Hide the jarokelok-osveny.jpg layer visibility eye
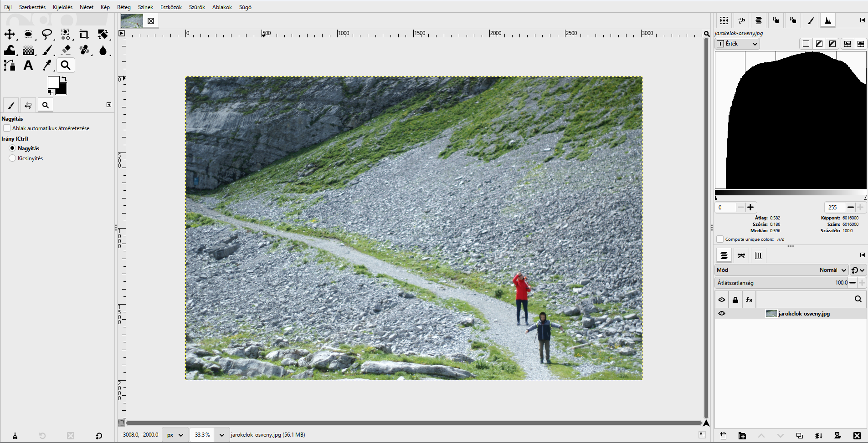This screenshot has width=868, height=443. (722, 313)
